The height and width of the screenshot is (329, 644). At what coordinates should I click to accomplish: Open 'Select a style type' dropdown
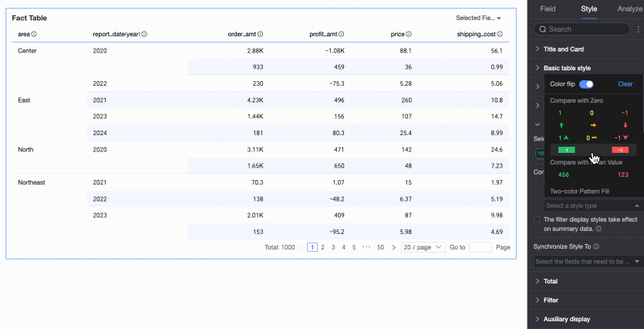click(592, 205)
